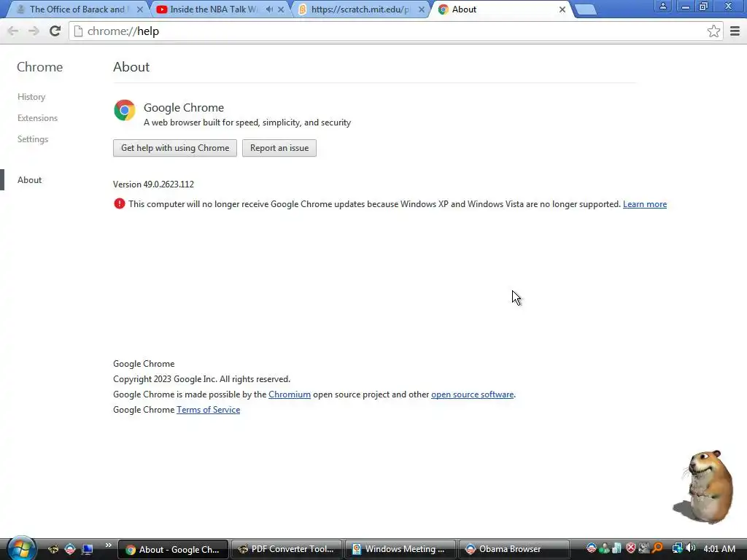Screen dimensions: 747x560
Task: Click the Report an issue button
Action: 279,148
